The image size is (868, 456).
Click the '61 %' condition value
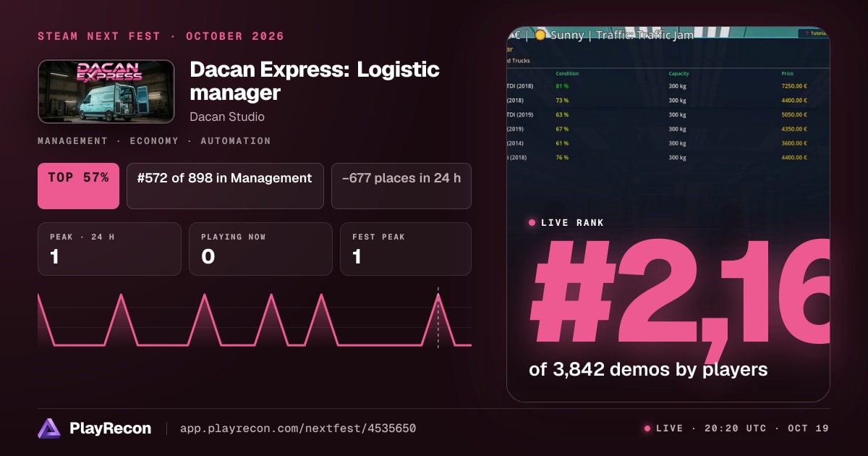(562, 143)
